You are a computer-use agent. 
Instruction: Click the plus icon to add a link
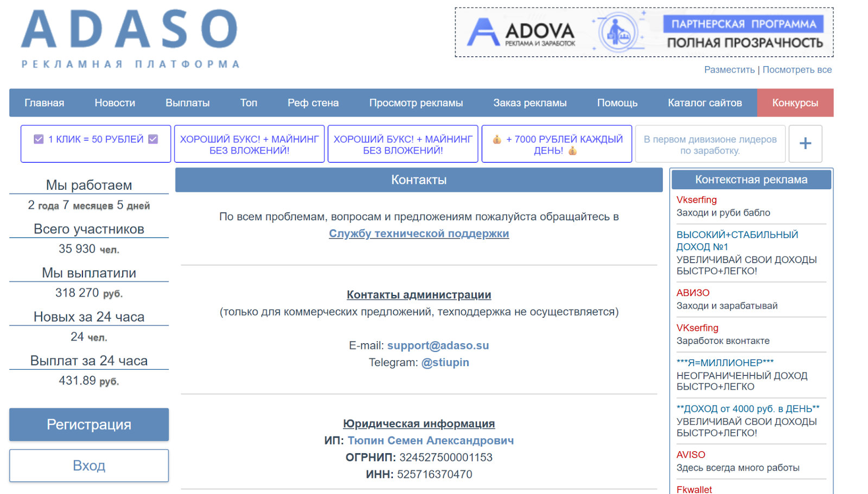805,144
